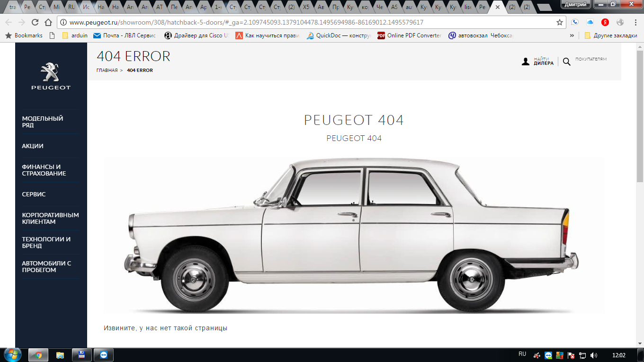Click the Главная breadcrumb link
The image size is (644, 362).
pyautogui.click(x=107, y=70)
